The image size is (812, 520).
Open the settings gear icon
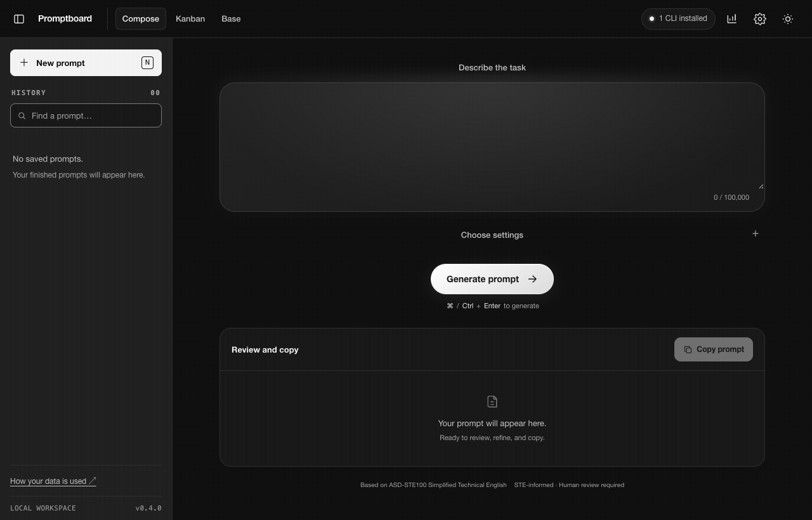point(760,19)
